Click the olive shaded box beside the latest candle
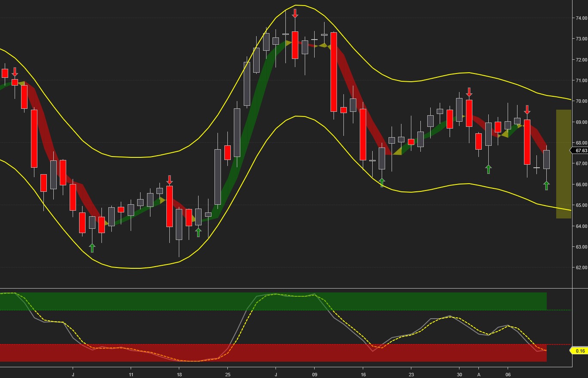Screen dimensions: 588x378 [x=564, y=164]
